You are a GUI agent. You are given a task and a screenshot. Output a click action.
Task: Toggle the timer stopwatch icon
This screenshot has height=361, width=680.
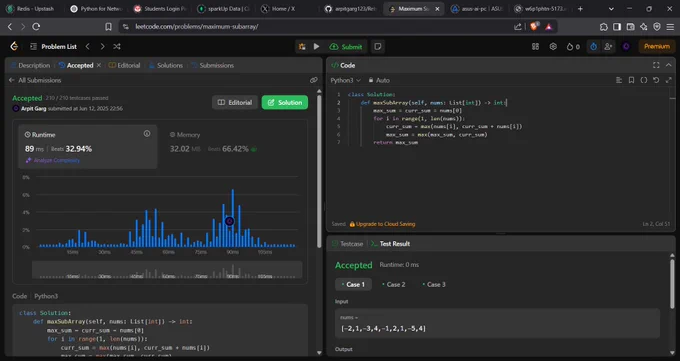(x=594, y=46)
